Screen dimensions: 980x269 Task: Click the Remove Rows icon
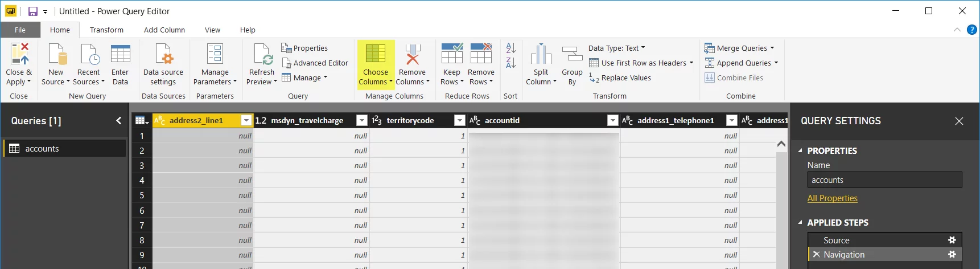click(481, 53)
